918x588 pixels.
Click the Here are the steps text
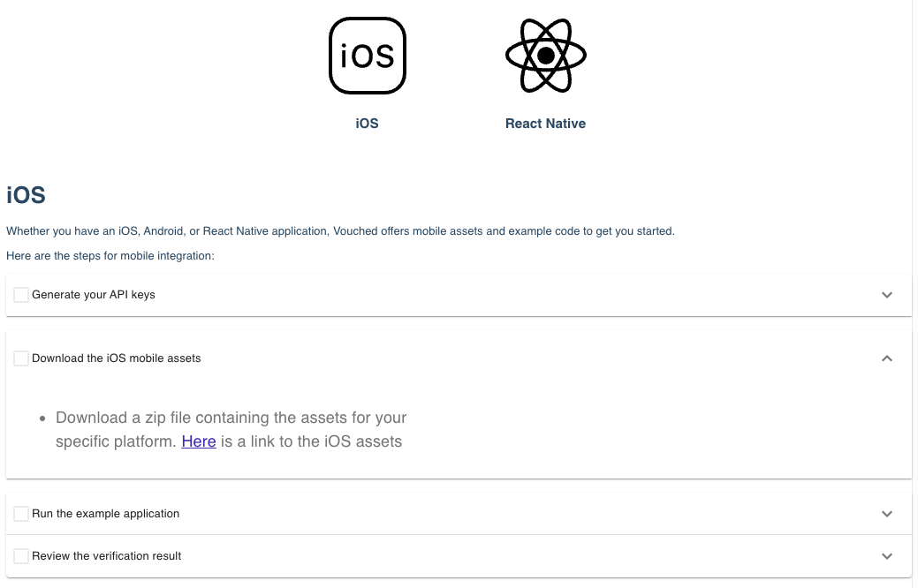(110, 256)
